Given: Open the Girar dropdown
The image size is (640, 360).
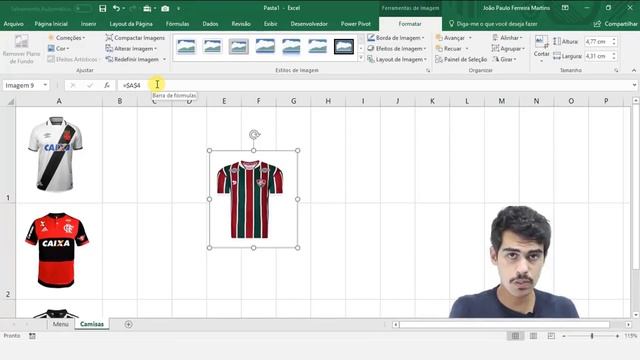Looking at the screenshot, I should coord(504,60).
